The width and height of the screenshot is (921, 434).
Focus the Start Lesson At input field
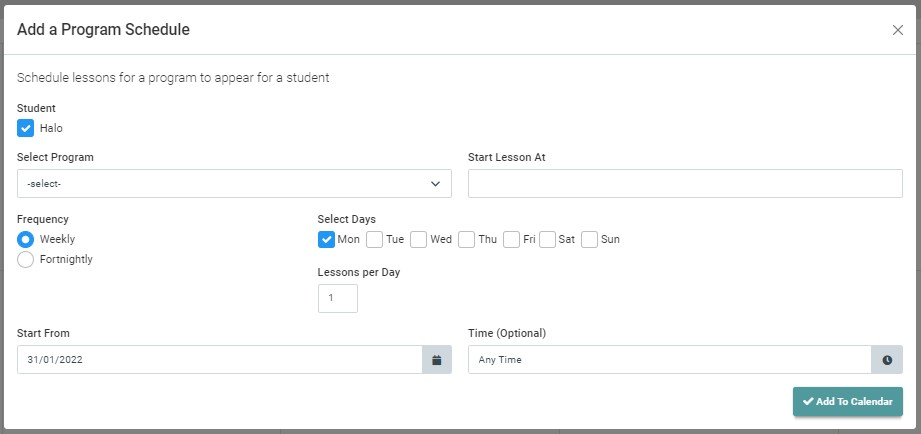(685, 184)
